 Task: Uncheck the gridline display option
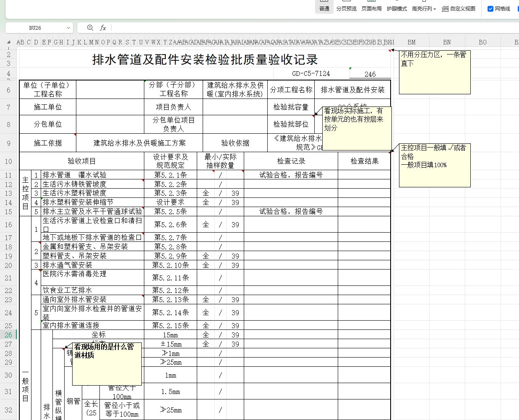(490, 8)
